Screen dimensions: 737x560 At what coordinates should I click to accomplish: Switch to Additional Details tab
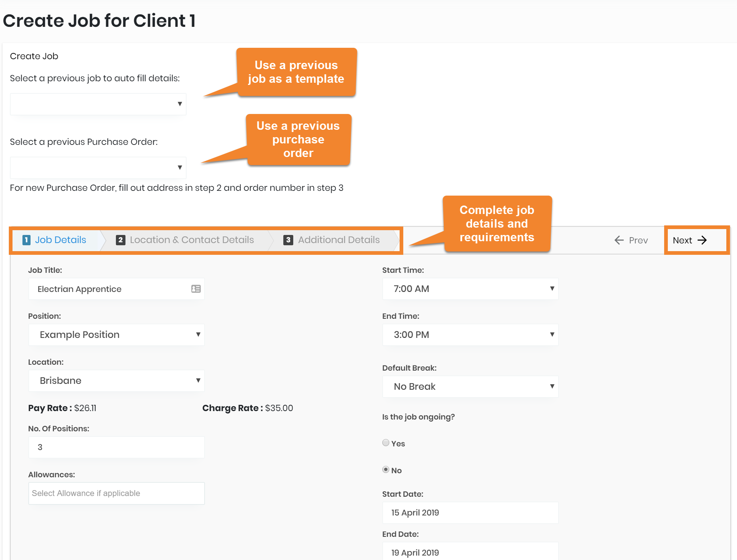[339, 240]
